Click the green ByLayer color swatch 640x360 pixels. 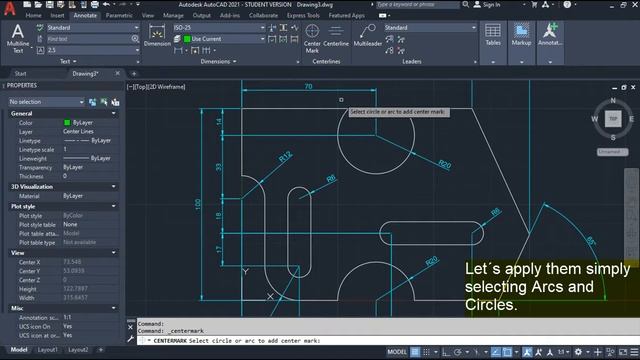[67, 122]
